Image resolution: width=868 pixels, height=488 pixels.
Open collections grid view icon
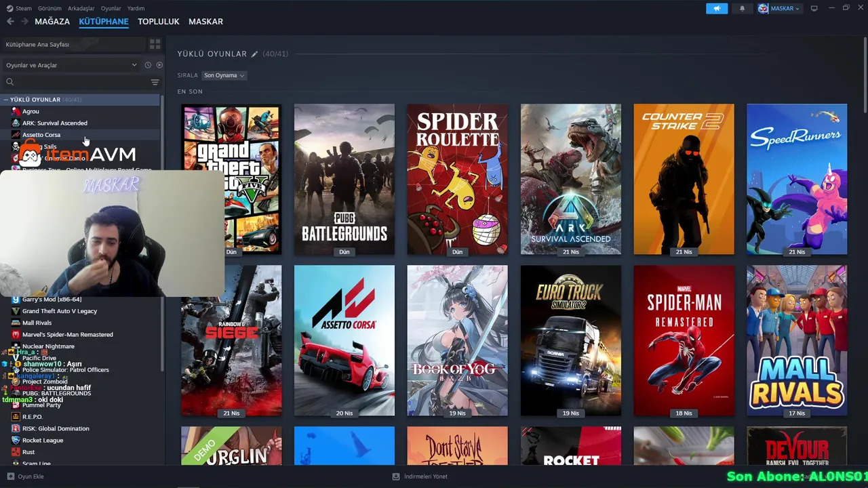[155, 44]
